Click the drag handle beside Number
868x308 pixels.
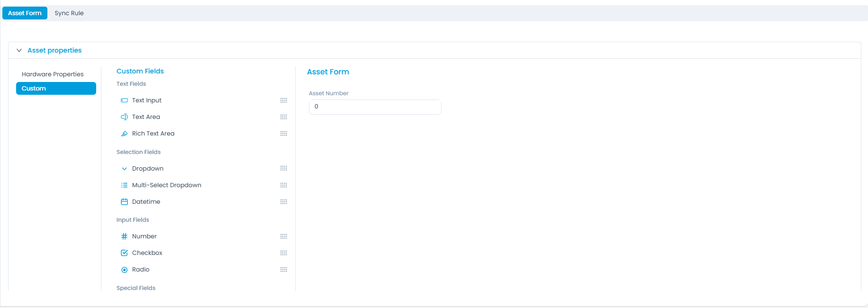[283, 236]
